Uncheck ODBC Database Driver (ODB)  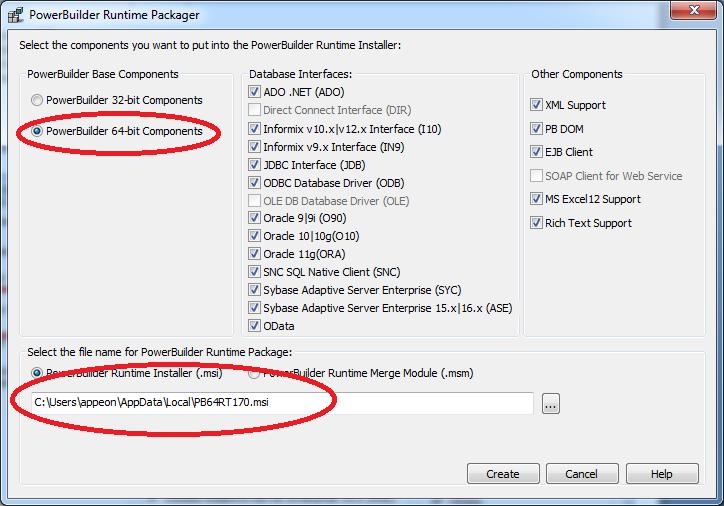pyautogui.click(x=255, y=183)
